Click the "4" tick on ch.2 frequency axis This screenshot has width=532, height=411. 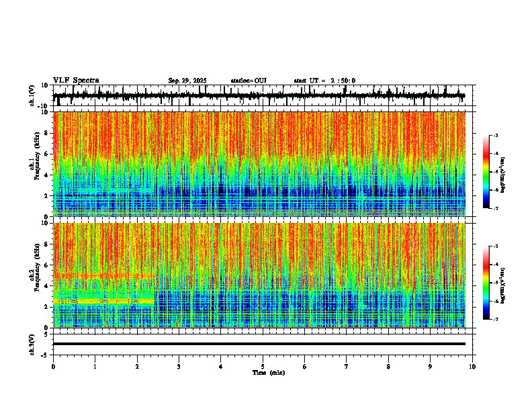[x=46, y=286]
